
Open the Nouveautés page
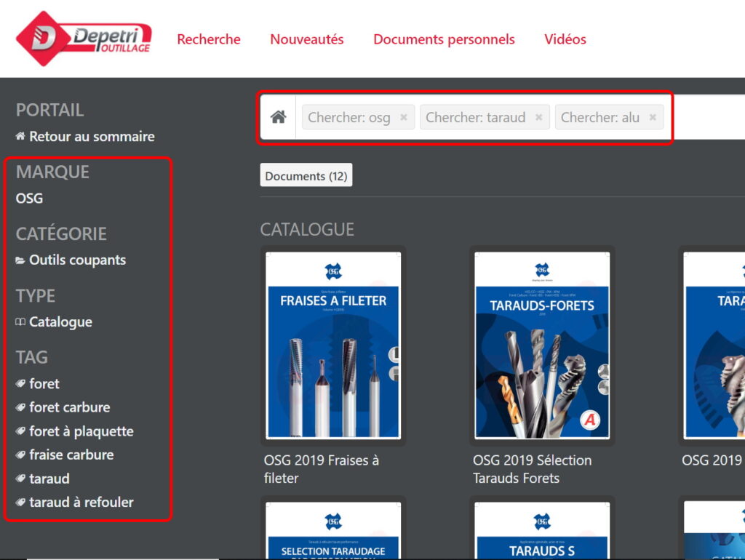coord(307,39)
